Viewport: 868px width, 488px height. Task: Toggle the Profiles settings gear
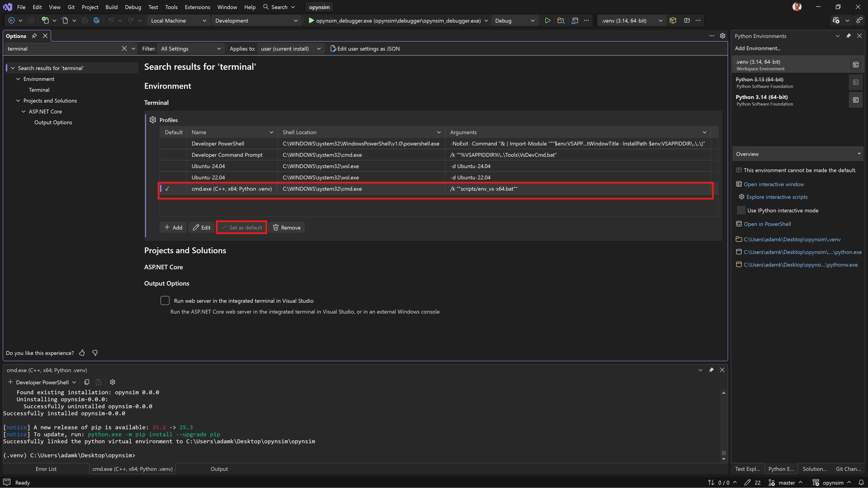tap(153, 120)
